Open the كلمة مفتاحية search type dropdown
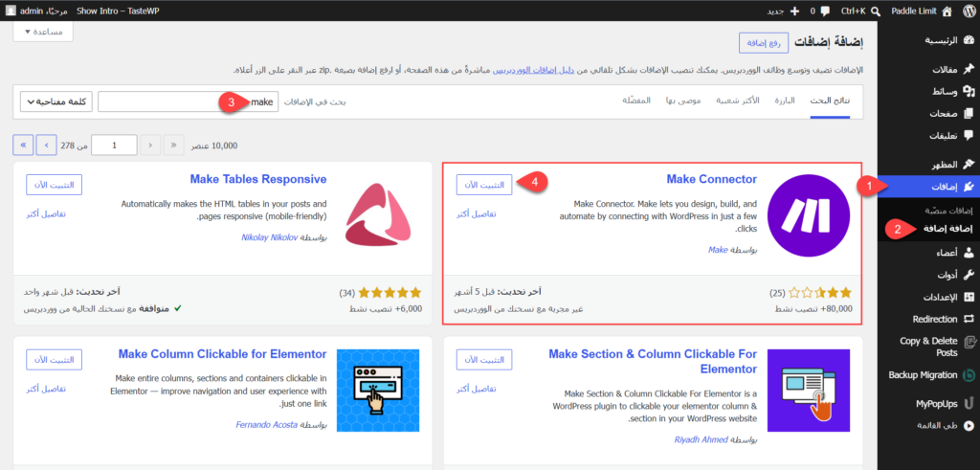Screen dimensions: 980x470 pyautogui.click(x=56, y=101)
